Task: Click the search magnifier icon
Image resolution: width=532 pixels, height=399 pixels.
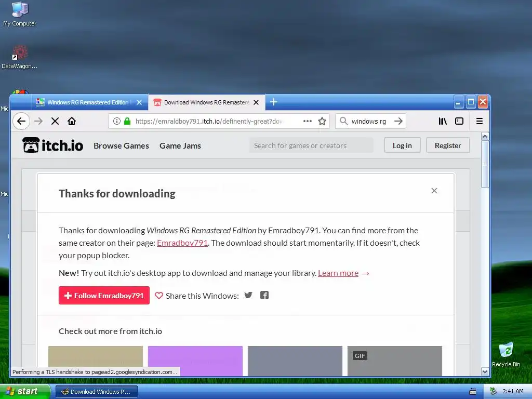Action: click(344, 121)
